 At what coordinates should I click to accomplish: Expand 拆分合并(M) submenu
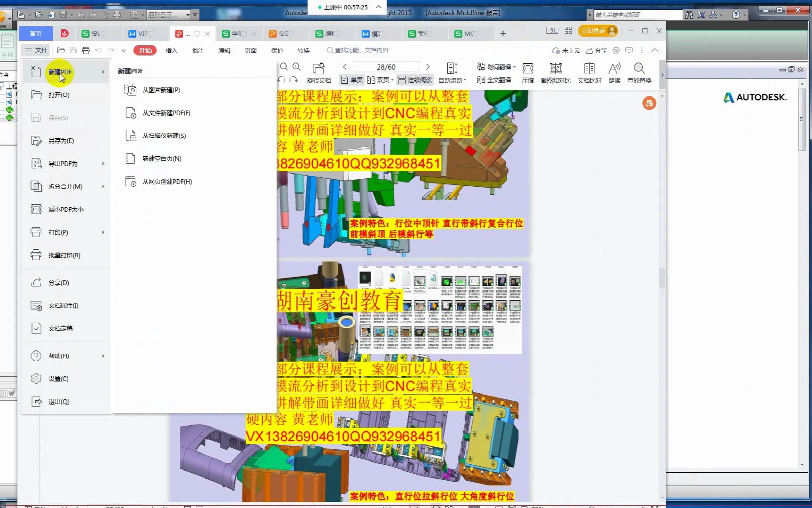(66, 187)
